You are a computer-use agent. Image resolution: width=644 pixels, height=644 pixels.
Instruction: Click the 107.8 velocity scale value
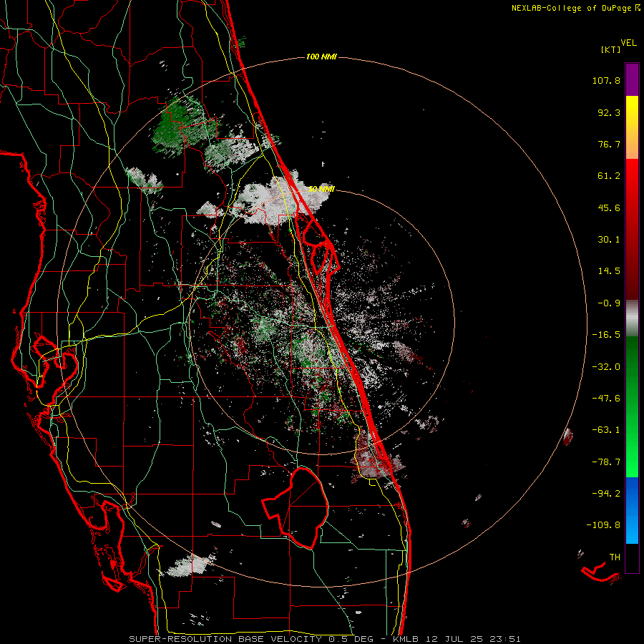coord(606,80)
